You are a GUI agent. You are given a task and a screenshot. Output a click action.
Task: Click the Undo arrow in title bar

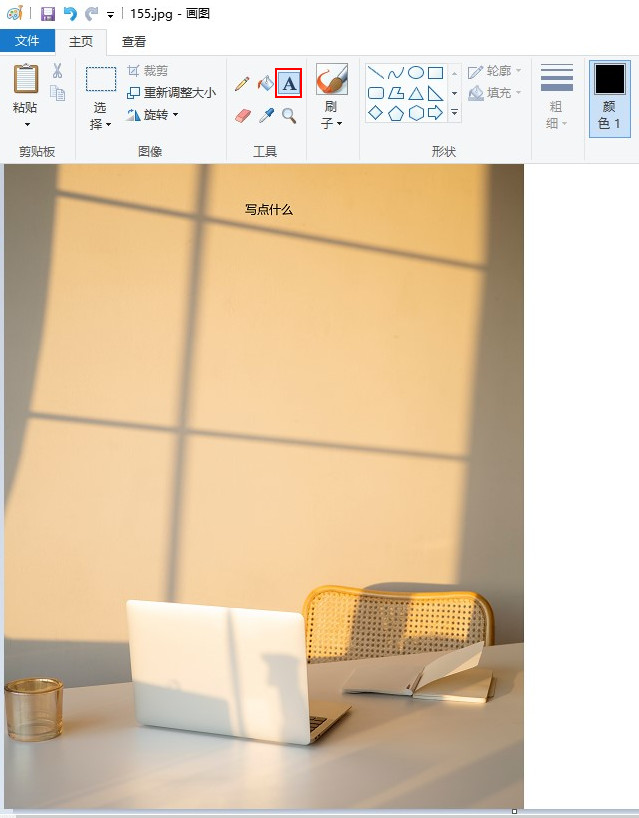69,14
